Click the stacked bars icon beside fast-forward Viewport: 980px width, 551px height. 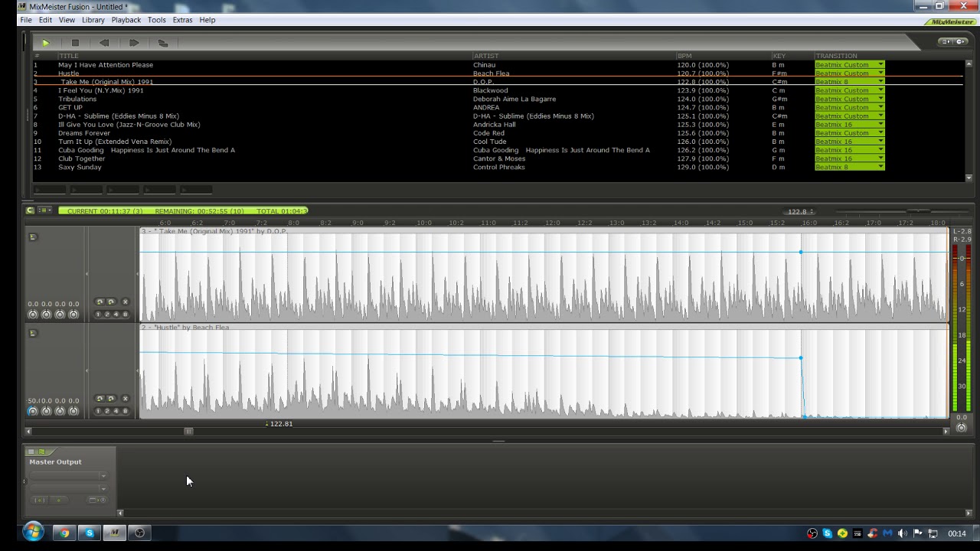163,43
